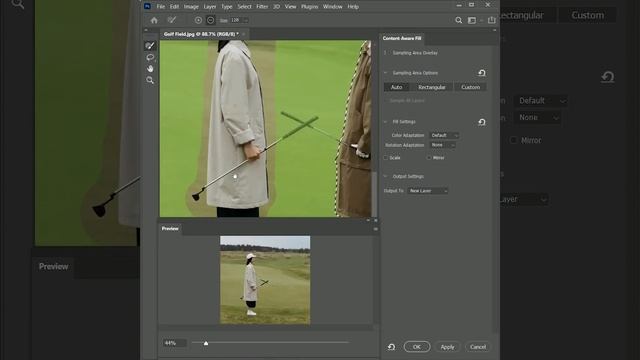Click the canvas vertical scrollbar
Image resolution: width=640 pixels, height=360 pixels.
(374, 193)
